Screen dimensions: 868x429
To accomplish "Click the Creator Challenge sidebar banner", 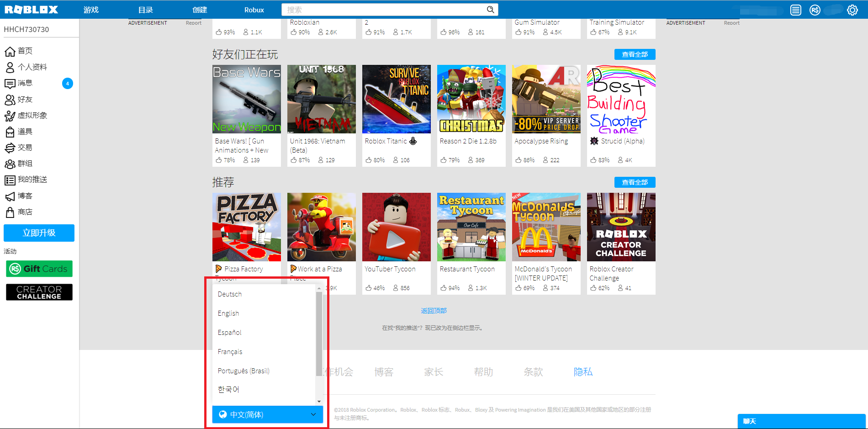I will coord(39,292).
